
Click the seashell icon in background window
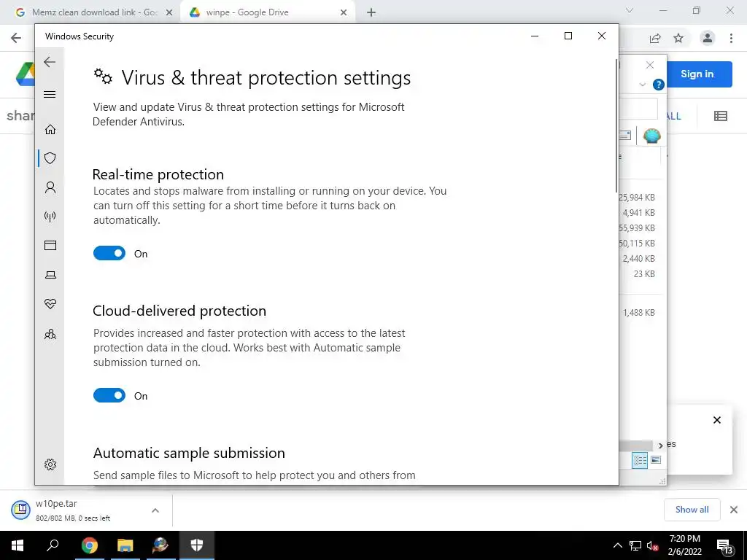point(651,136)
